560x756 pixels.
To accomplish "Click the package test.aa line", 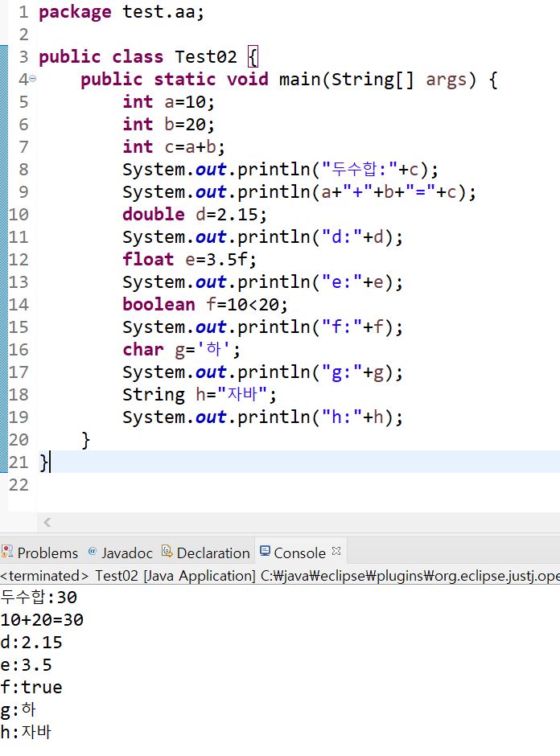I will tap(121, 11).
